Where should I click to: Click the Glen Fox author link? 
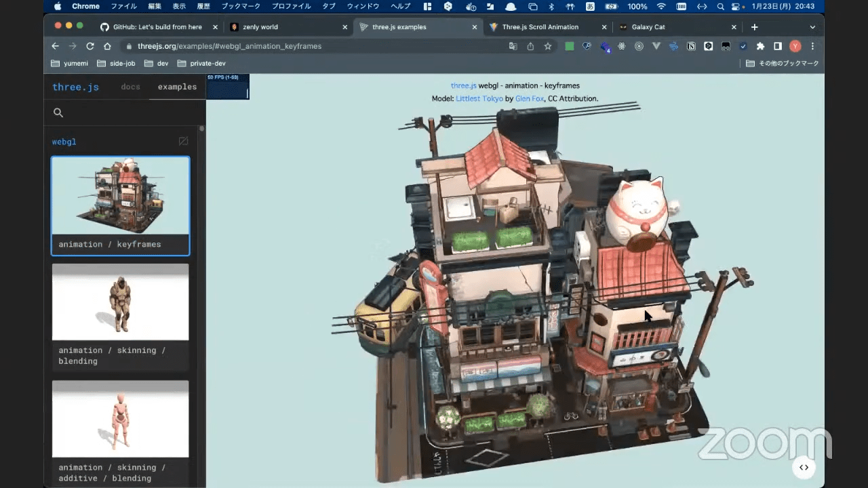click(530, 98)
